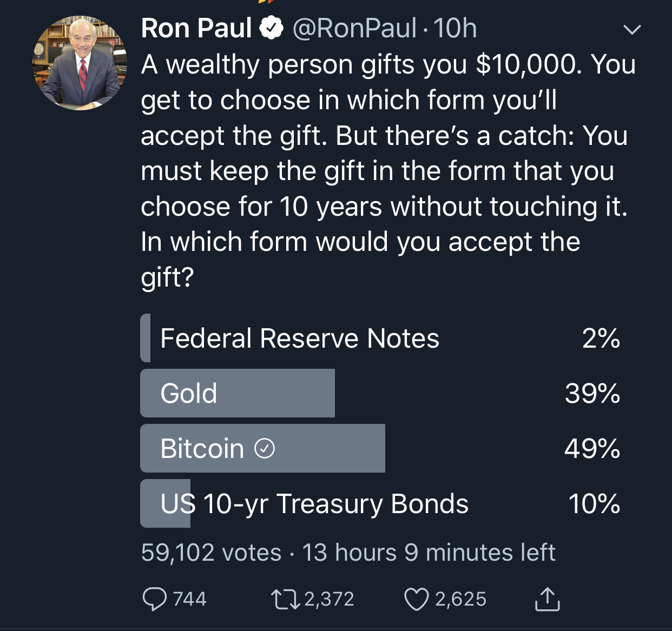Screen dimensions: 672x631
Task: Open the @RonPaul handle link
Action: pyautogui.click(x=354, y=28)
